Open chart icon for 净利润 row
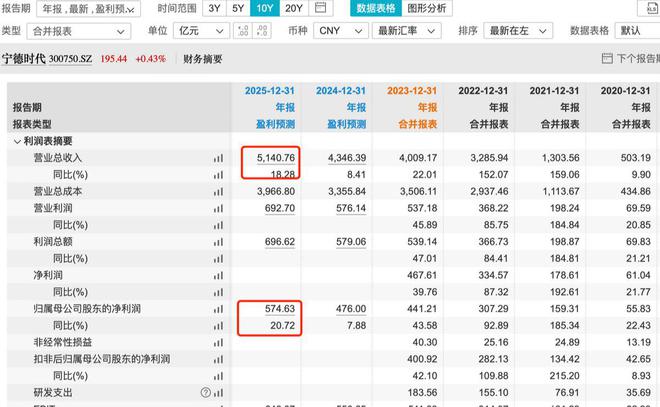 click(x=218, y=276)
